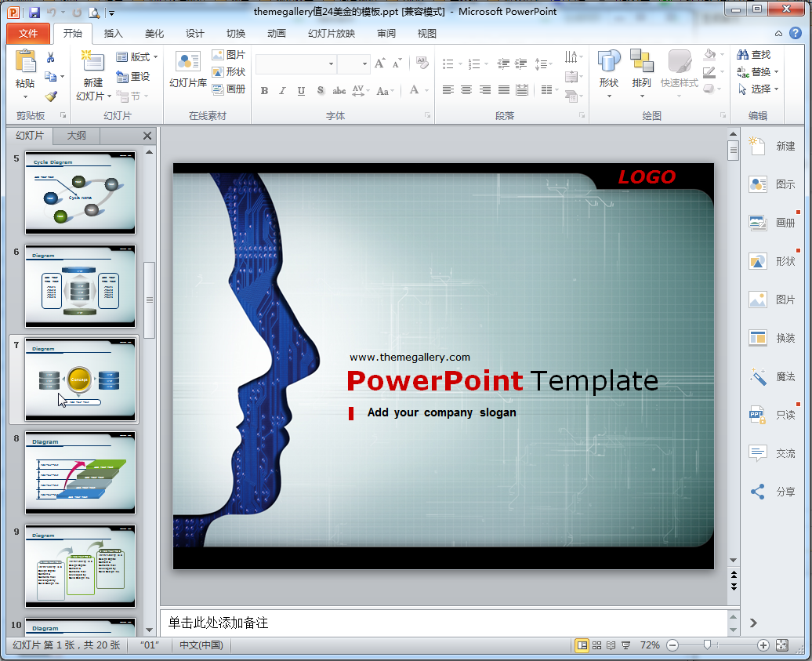Click the 只读 read-only PPT sidebar icon

[757, 415]
